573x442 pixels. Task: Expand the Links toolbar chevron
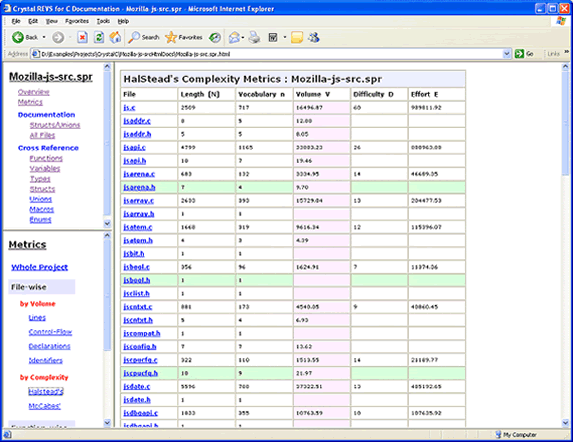(566, 52)
